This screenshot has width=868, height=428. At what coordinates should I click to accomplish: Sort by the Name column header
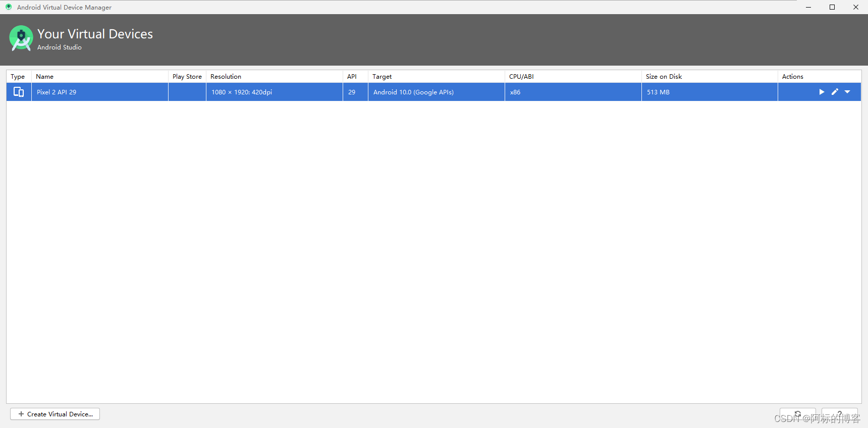pos(100,77)
